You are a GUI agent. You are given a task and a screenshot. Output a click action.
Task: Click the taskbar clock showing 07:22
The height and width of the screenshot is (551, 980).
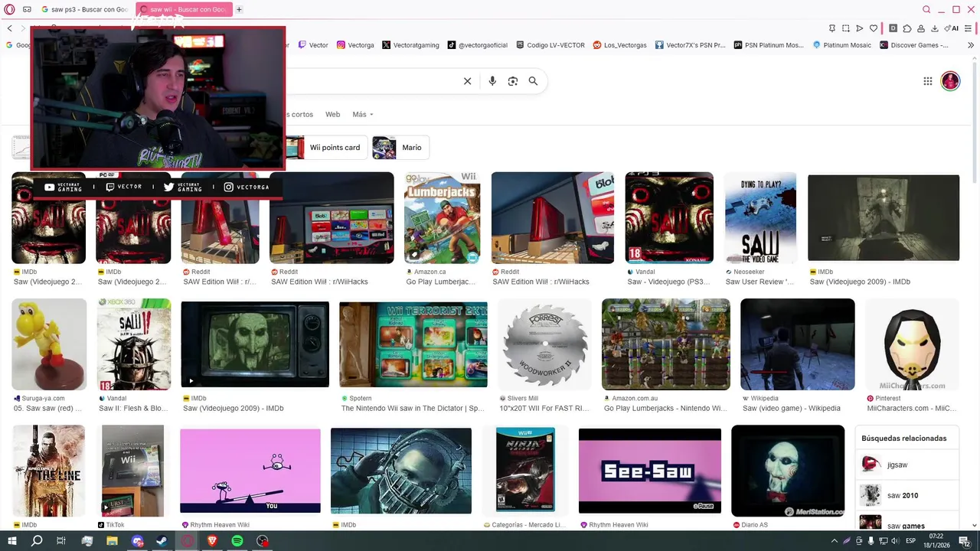pyautogui.click(x=936, y=541)
